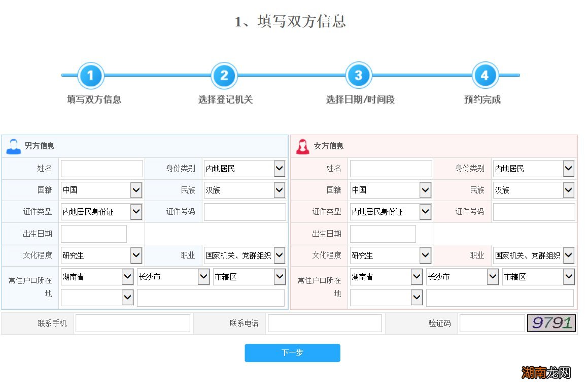Click step circle 2 labeled 选择登记机关
The width and height of the screenshot is (588, 386).
(224, 75)
